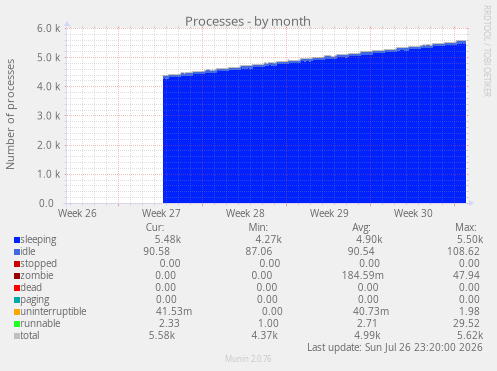Image resolution: width=497 pixels, height=371 pixels.
Task: Click the runnable maximum value 29.52
Action: click(x=466, y=323)
